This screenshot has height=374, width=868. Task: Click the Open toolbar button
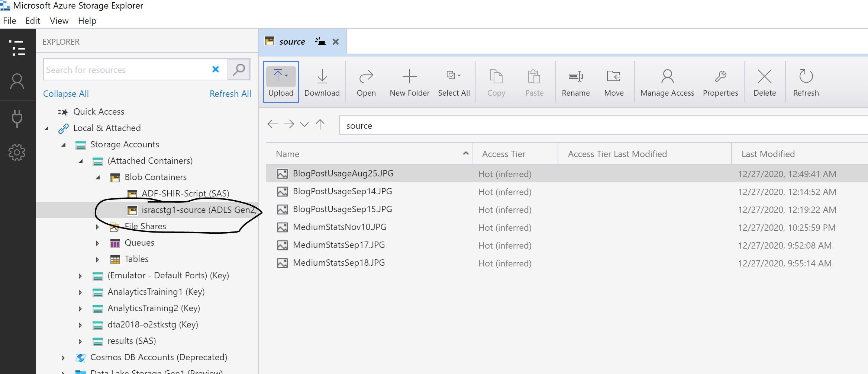366,82
